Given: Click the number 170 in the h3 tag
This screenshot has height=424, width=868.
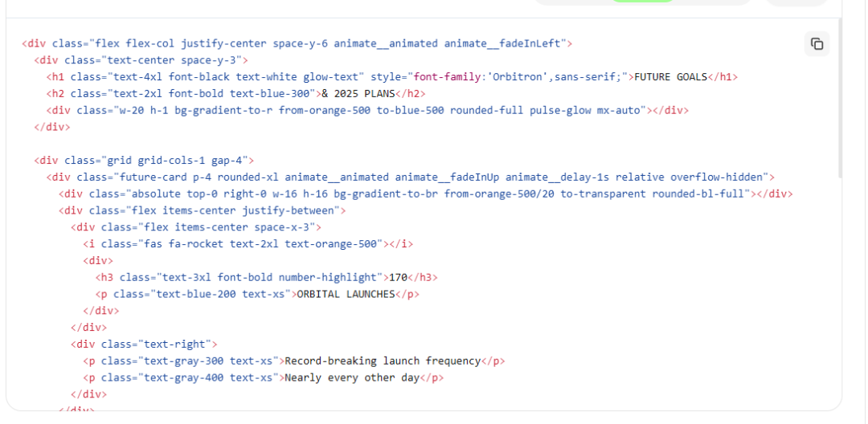Looking at the screenshot, I should click(x=398, y=278).
